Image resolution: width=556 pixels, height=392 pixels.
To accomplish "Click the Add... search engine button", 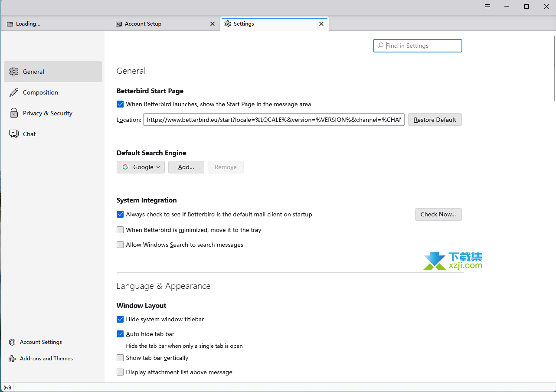I will point(186,167).
